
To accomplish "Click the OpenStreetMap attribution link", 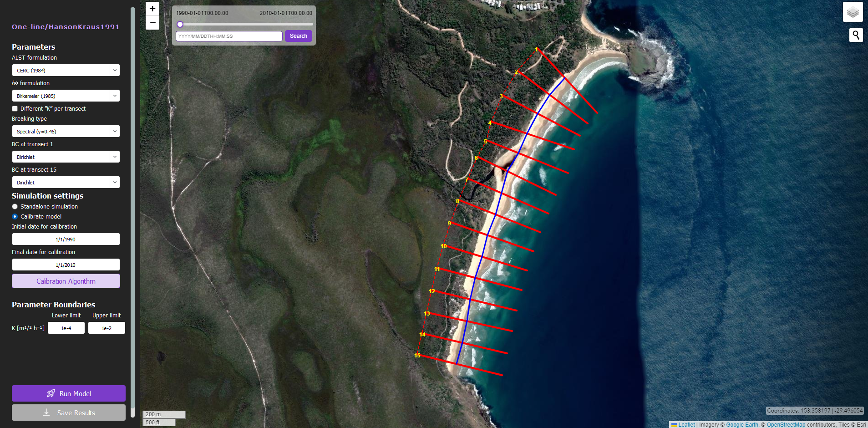I will click(x=786, y=425).
